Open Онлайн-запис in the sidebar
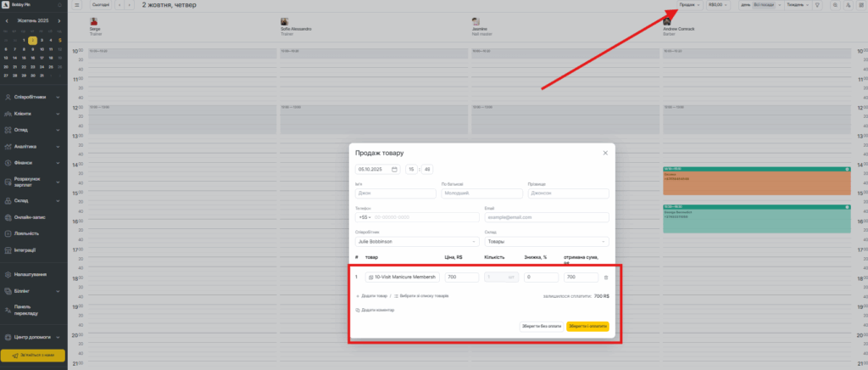 coord(33,217)
